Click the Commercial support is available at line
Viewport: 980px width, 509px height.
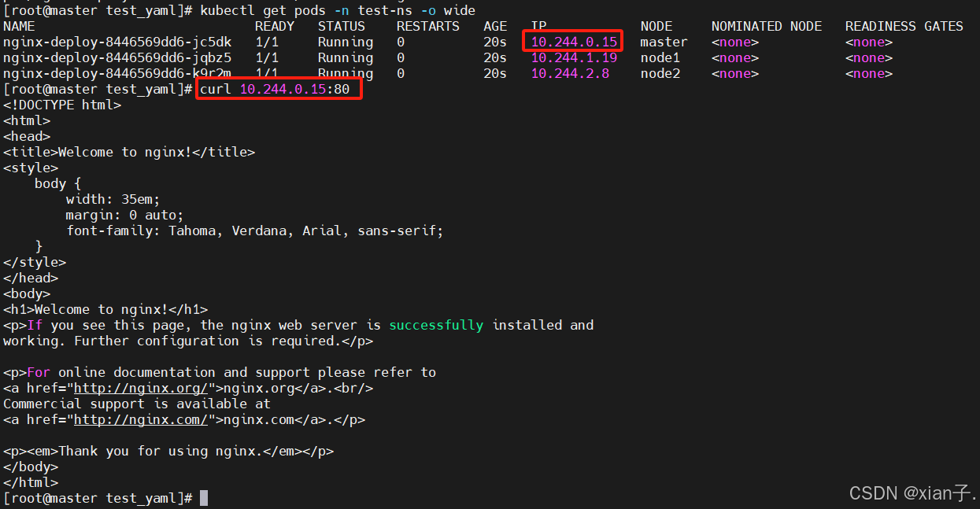coord(137,404)
